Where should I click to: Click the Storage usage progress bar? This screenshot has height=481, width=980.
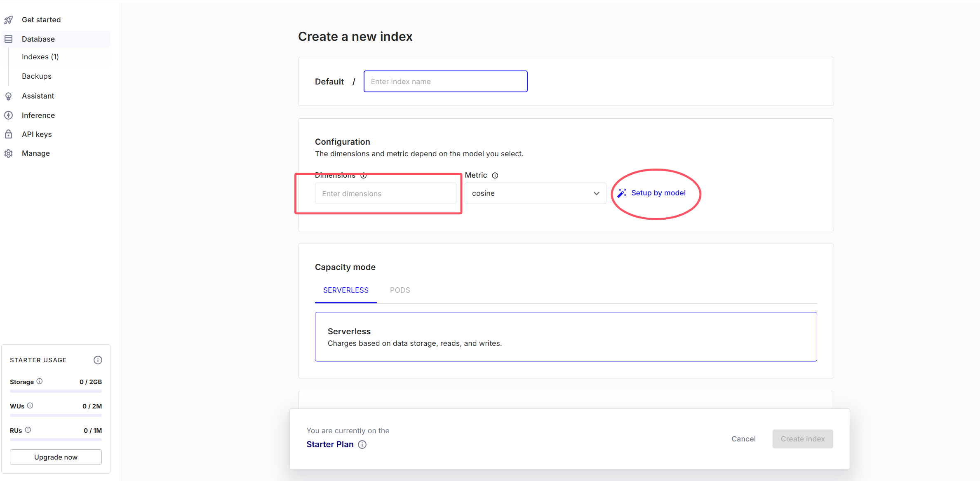[x=56, y=391]
